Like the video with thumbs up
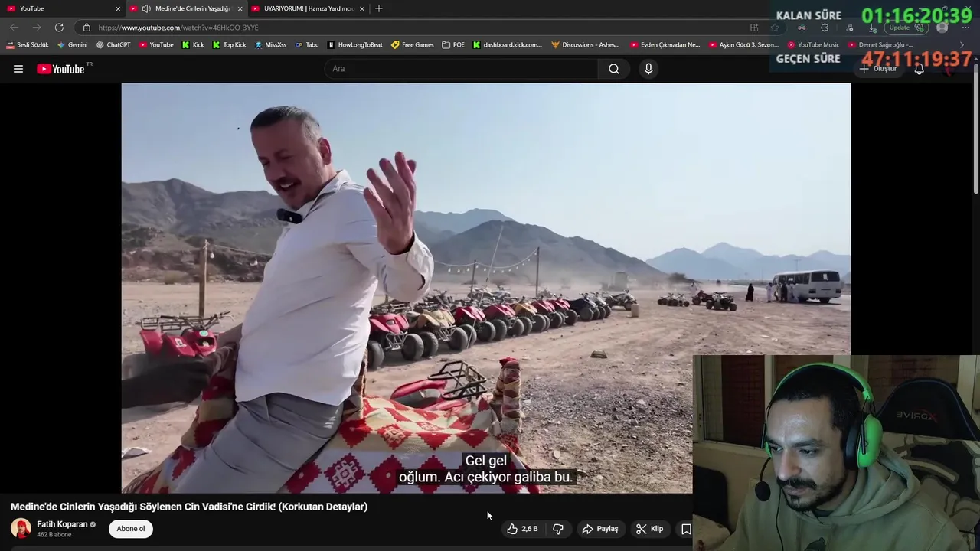This screenshot has width=980, height=551. 522,529
